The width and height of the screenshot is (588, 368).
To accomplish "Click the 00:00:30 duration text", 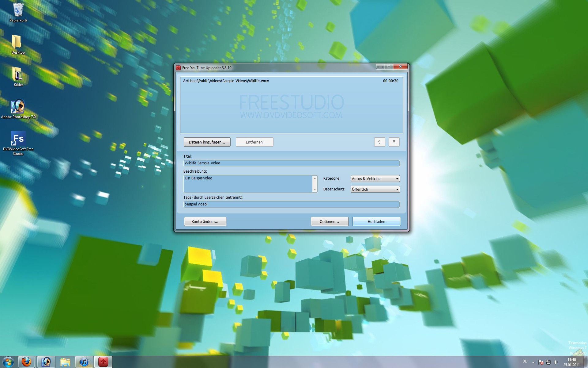I will tap(390, 81).
